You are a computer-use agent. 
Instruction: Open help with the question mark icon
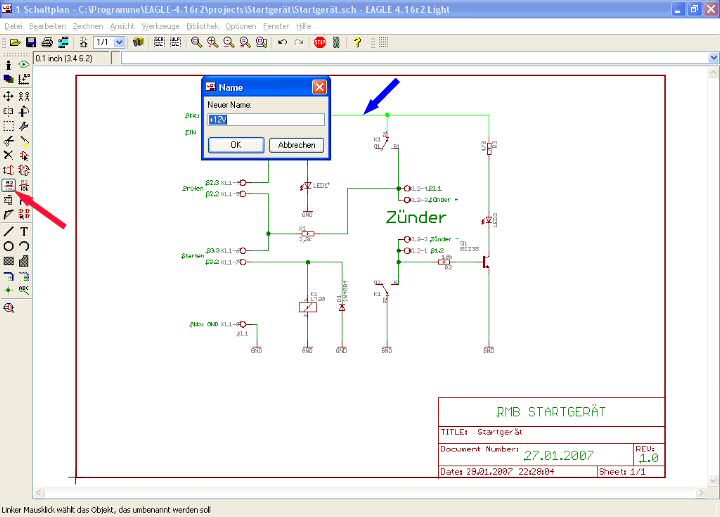point(357,43)
